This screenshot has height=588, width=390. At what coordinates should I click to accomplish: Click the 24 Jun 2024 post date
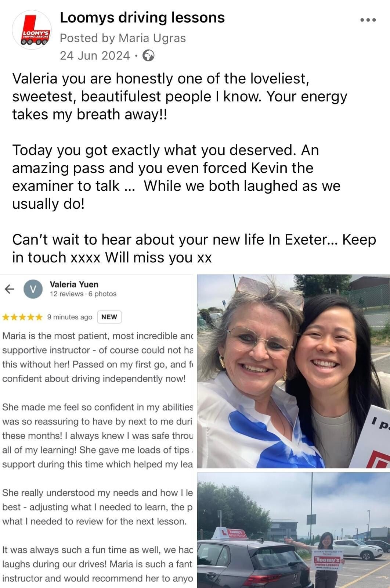[95, 55]
